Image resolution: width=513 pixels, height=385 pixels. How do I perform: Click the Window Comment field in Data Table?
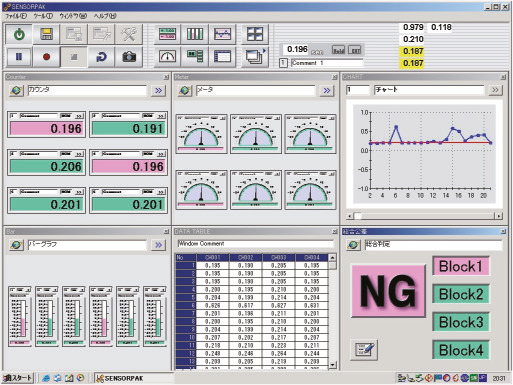tap(255, 244)
